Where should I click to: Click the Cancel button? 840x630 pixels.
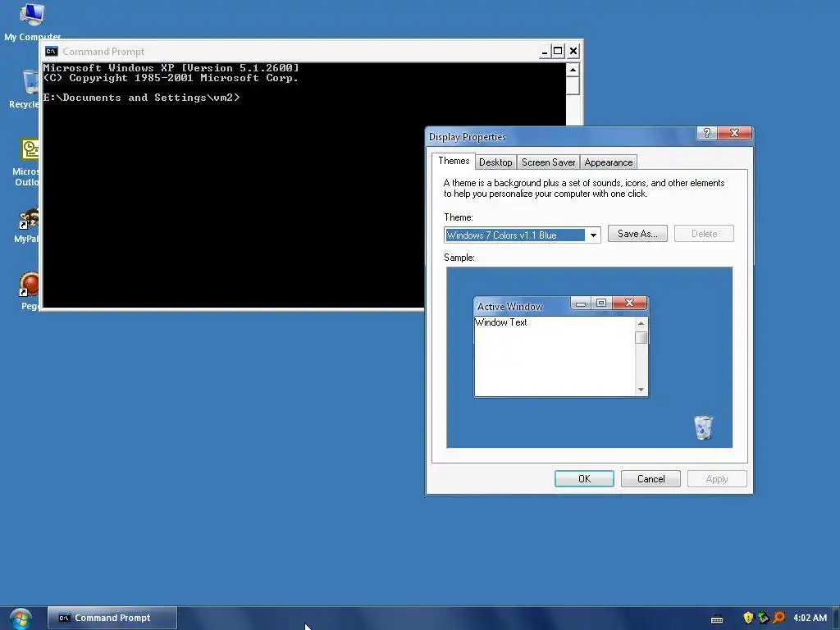[651, 479]
